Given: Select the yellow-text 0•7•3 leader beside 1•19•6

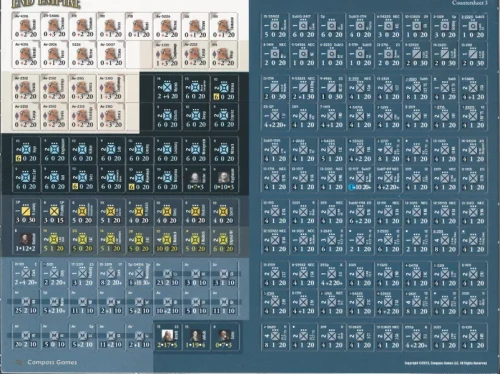Looking at the screenshot, I should (x=224, y=337).
